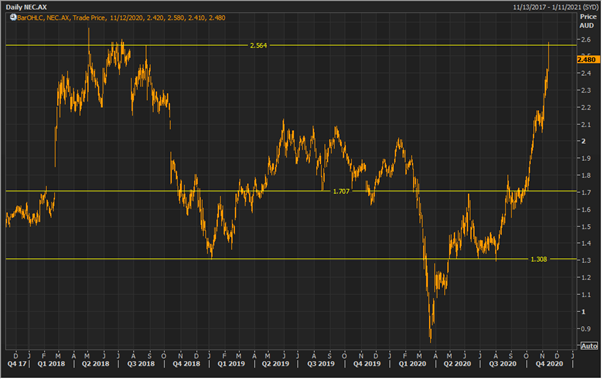This screenshot has width=602, height=379.
Task: Click the Q4 17 quarter label
Action: pyautogui.click(x=17, y=364)
